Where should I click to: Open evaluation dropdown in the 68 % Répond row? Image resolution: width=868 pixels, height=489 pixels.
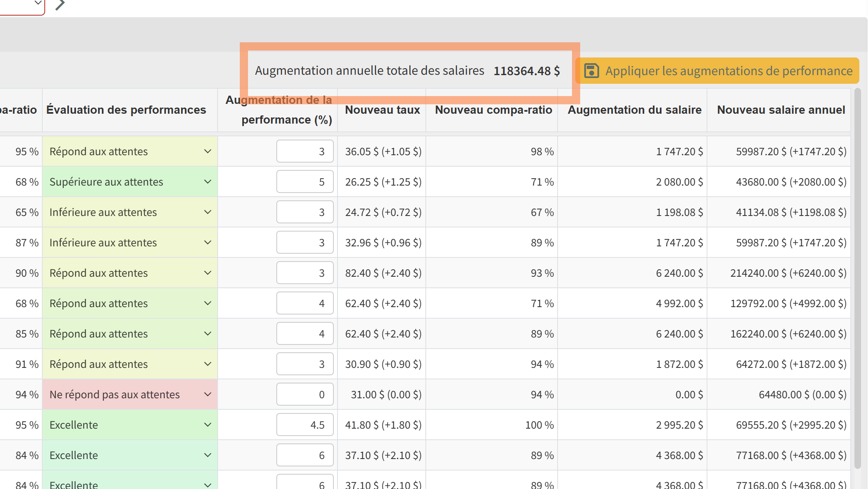point(130,303)
